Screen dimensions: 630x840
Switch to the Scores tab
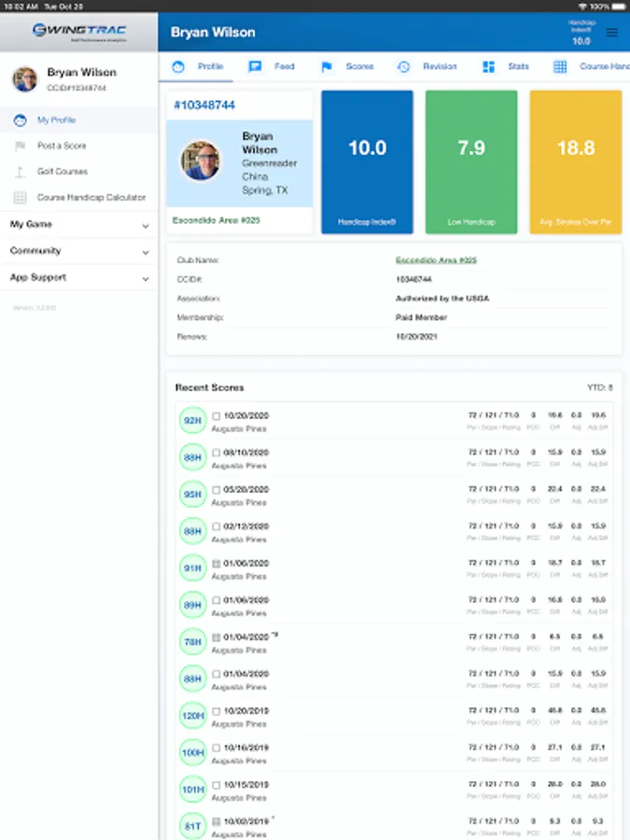pos(346,67)
